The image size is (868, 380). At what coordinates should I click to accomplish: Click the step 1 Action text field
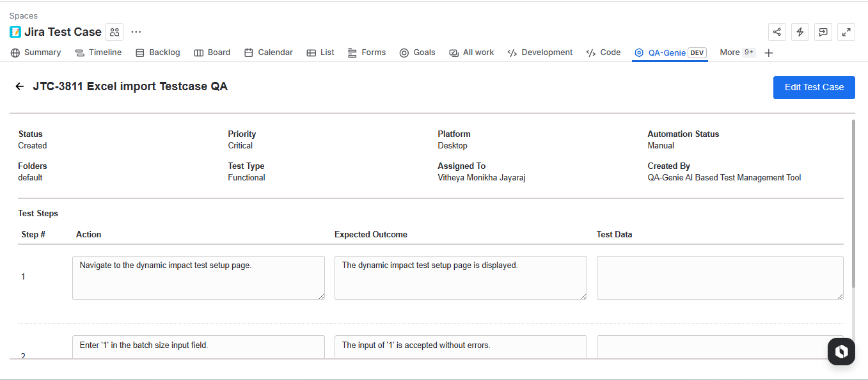198,278
